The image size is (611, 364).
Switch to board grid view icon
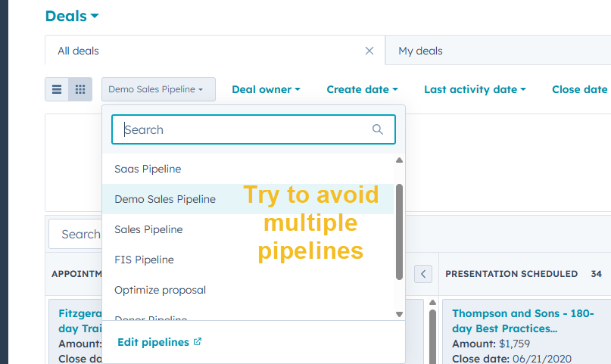point(80,89)
